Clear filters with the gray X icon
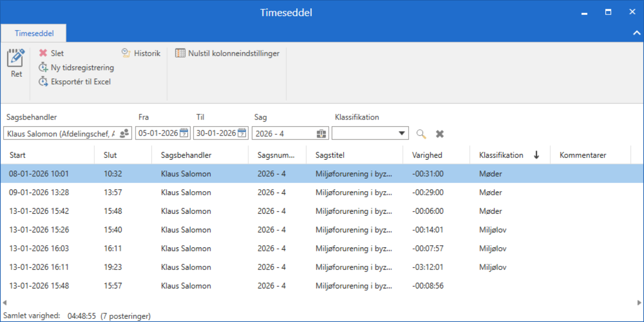644x322 pixels. pos(439,134)
